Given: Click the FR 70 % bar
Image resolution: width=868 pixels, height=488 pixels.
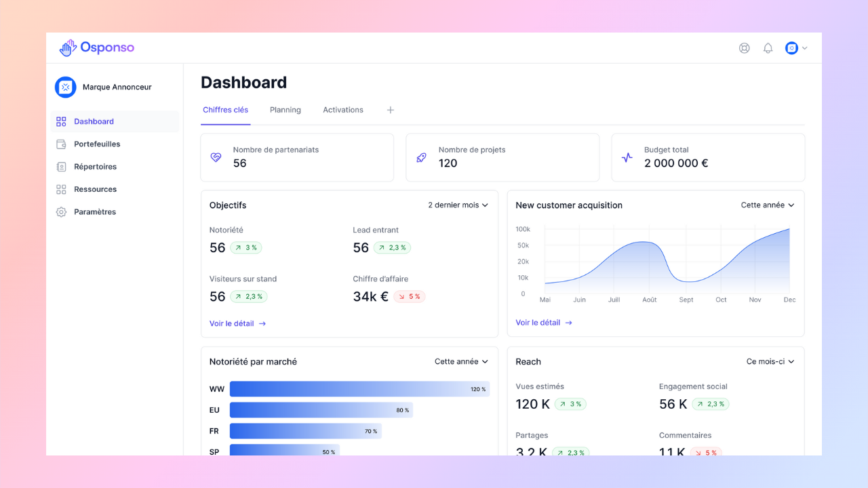Looking at the screenshot, I should tap(306, 431).
